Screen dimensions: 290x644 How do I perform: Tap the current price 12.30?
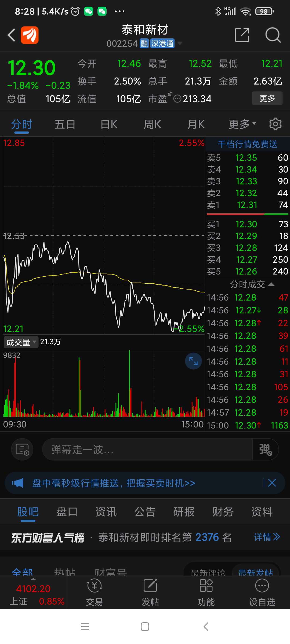[x=32, y=68]
